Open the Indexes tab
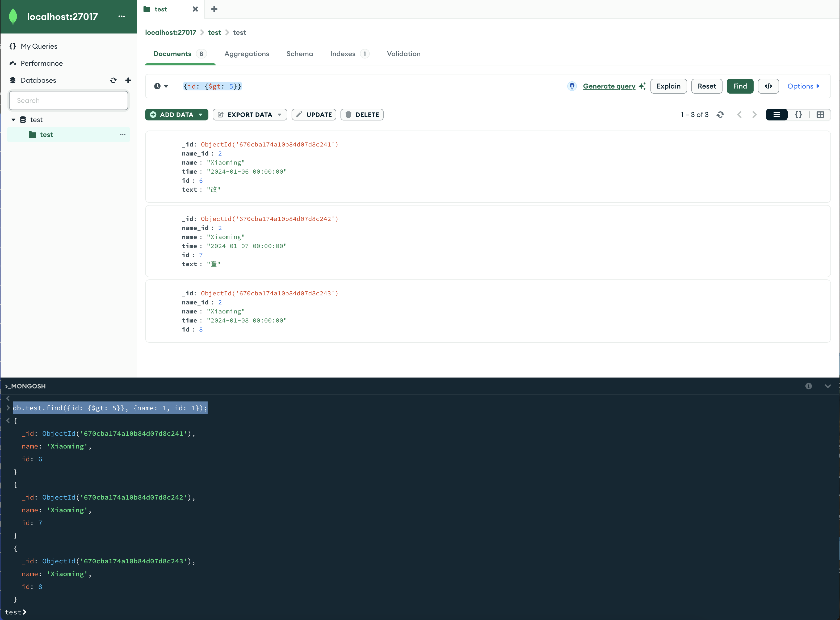The height and width of the screenshot is (620, 840). pos(343,54)
